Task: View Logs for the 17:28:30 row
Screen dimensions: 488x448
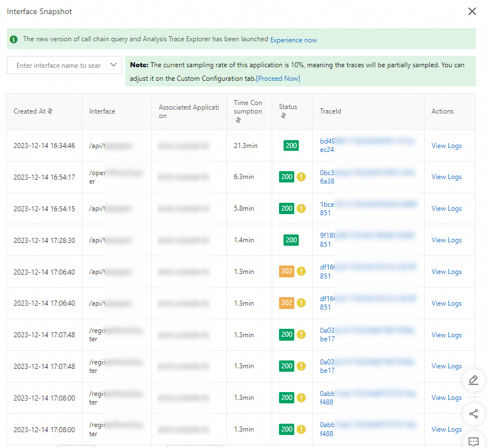Action: 446,240
